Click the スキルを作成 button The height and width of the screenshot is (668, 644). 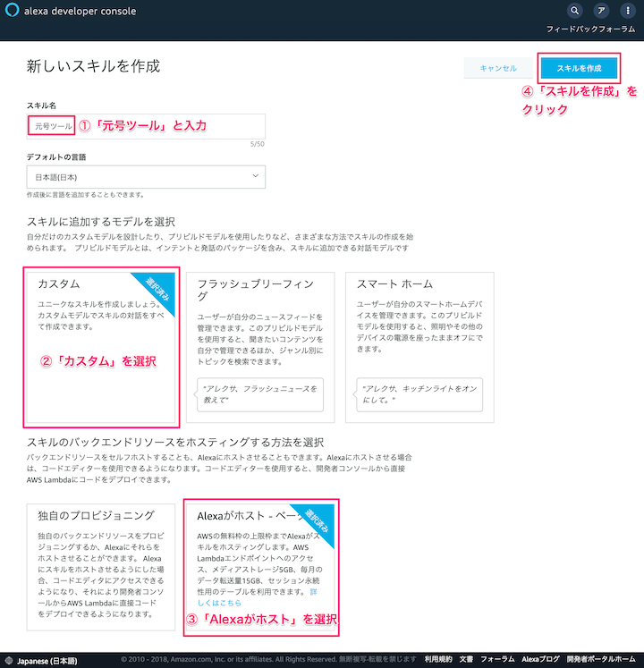tap(579, 68)
